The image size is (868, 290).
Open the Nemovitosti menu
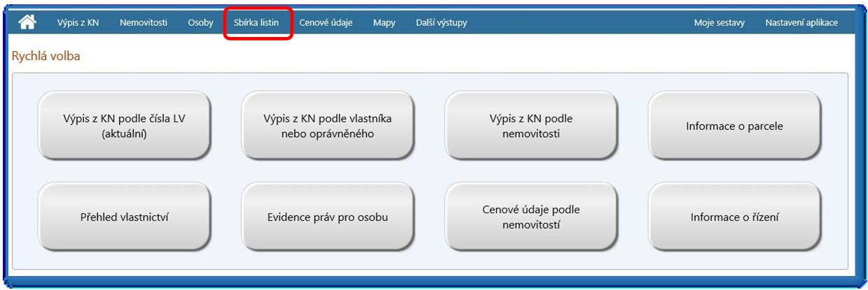coord(143,23)
